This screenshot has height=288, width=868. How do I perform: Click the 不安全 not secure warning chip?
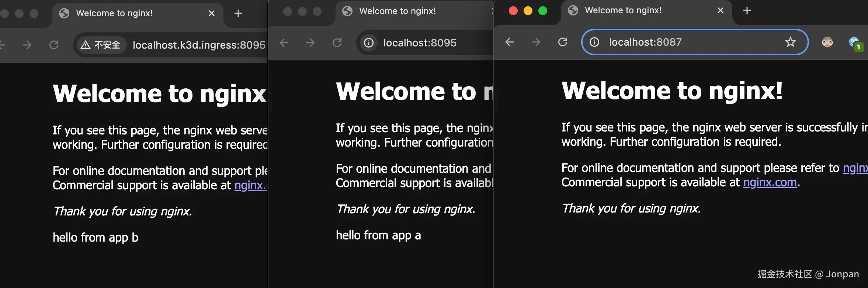click(101, 45)
